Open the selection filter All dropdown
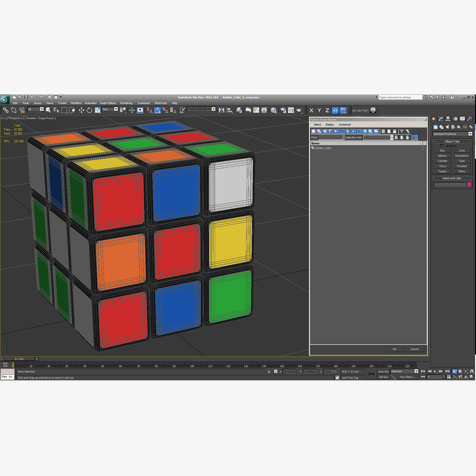476x476 pixels. 36,109
